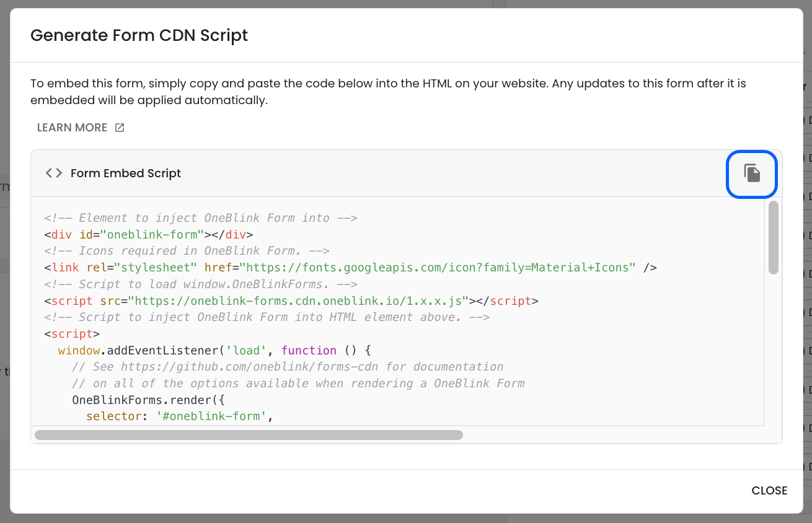Screen dimensions: 812x523
Task: Click the opening <script> tag line above window.addEventListener
Action: click(72, 334)
